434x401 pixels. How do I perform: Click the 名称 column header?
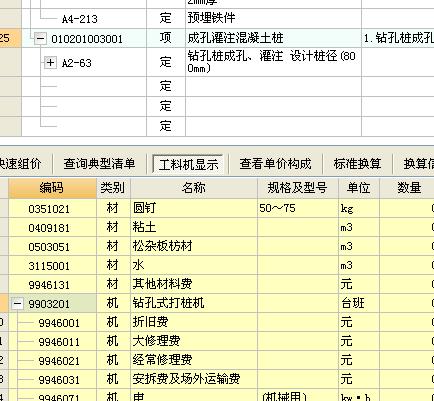pos(194,188)
